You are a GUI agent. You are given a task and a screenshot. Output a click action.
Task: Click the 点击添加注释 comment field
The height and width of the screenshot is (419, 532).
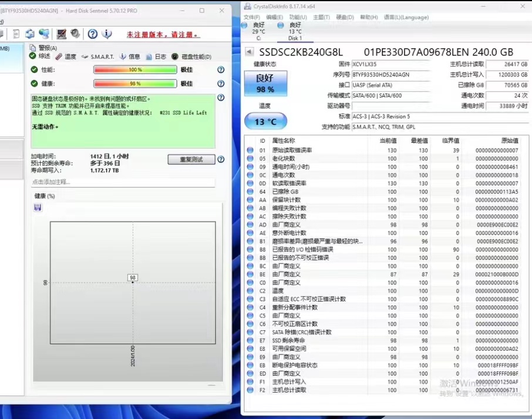pos(122,182)
